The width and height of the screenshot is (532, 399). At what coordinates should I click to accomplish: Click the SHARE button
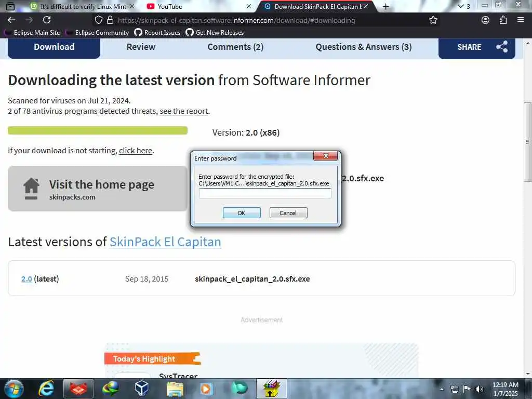click(477, 47)
